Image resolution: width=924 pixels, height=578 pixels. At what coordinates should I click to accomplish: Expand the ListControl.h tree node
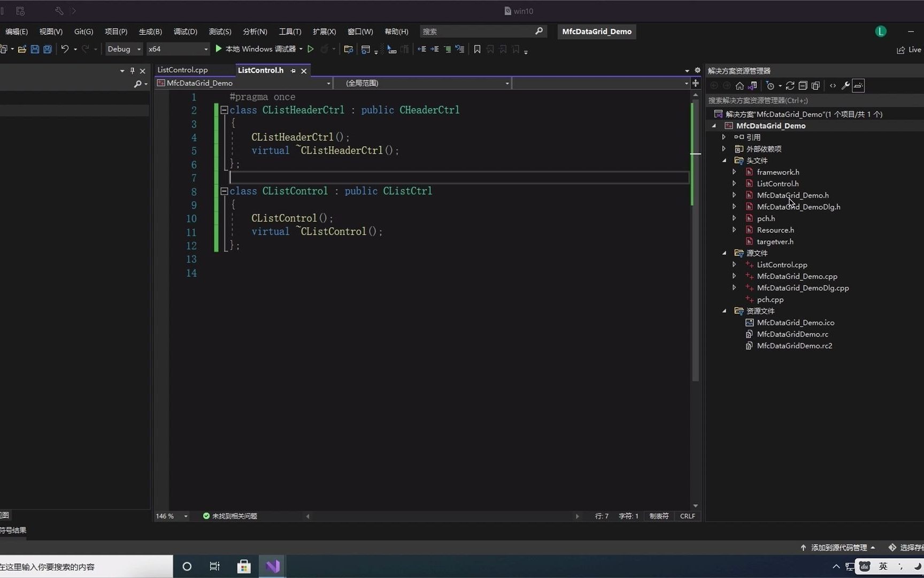click(x=734, y=184)
